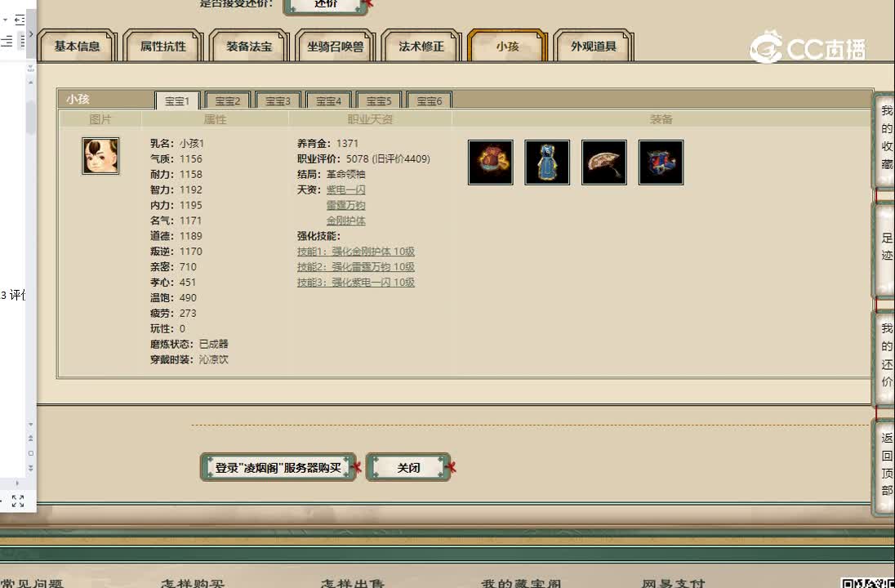895x588 pixels.
Task: Open the 装备法宝 tab
Action: (x=249, y=47)
